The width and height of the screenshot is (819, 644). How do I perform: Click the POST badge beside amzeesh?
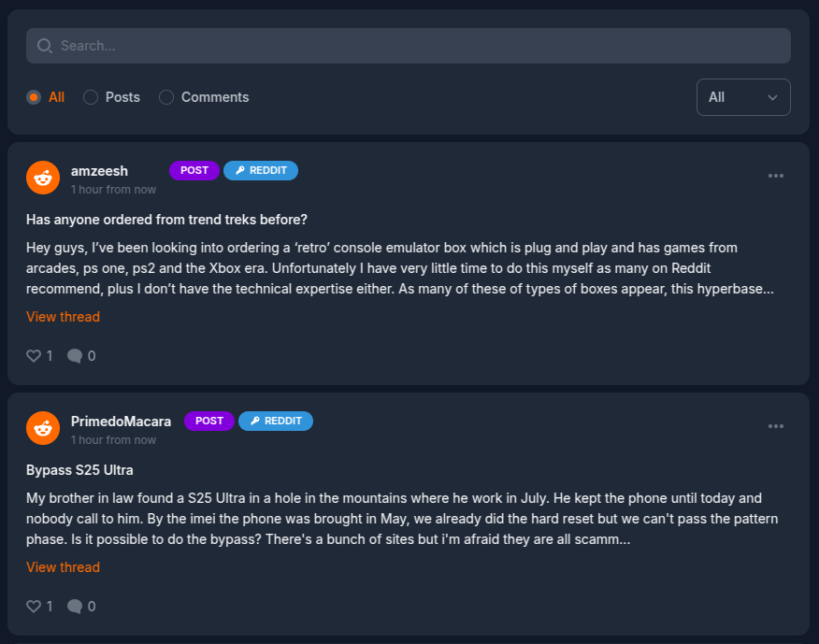tap(194, 170)
